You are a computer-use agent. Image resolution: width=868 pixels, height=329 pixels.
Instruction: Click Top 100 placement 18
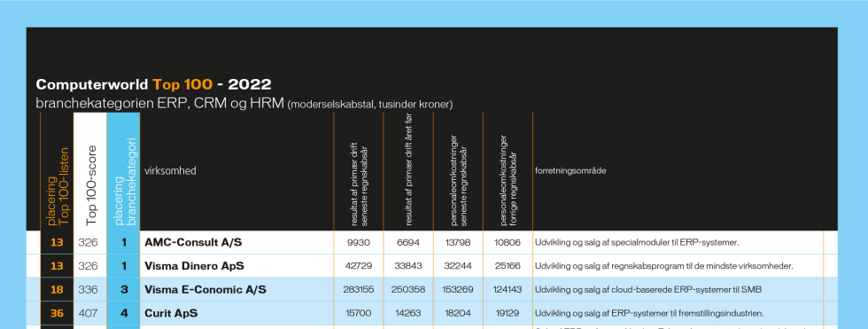[57, 289]
